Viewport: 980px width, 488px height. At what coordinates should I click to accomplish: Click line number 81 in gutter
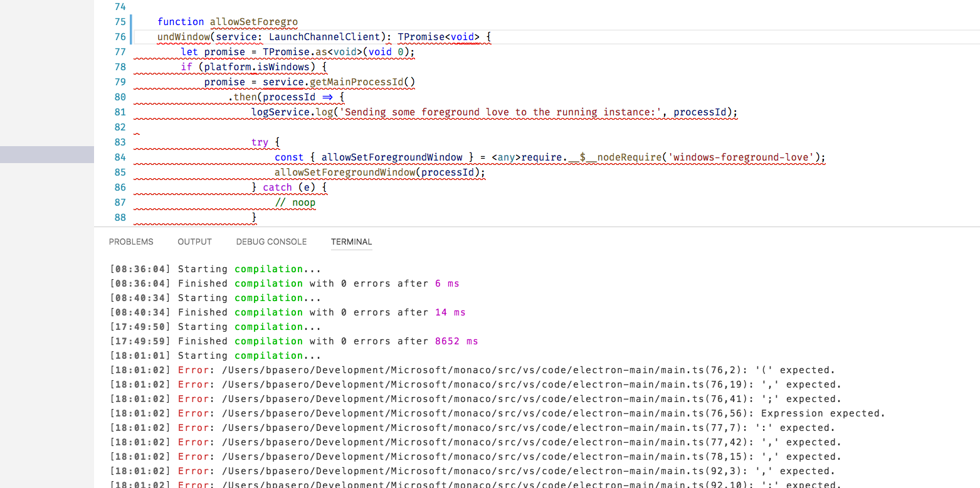(x=120, y=112)
